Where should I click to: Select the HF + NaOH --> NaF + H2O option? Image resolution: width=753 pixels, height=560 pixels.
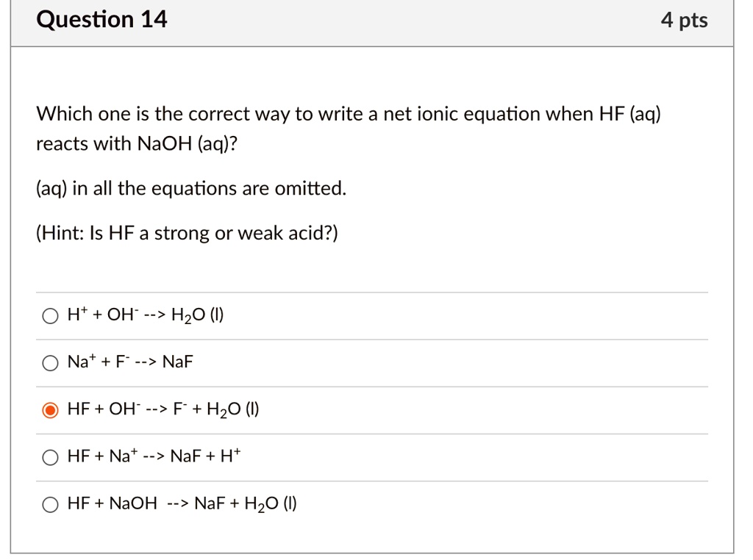50,504
